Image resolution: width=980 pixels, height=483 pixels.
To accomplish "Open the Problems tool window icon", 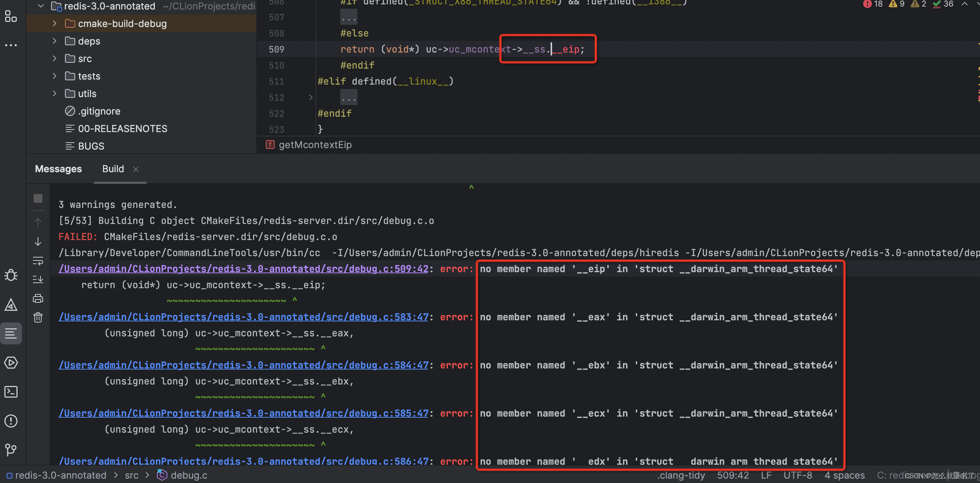I will tap(11, 421).
